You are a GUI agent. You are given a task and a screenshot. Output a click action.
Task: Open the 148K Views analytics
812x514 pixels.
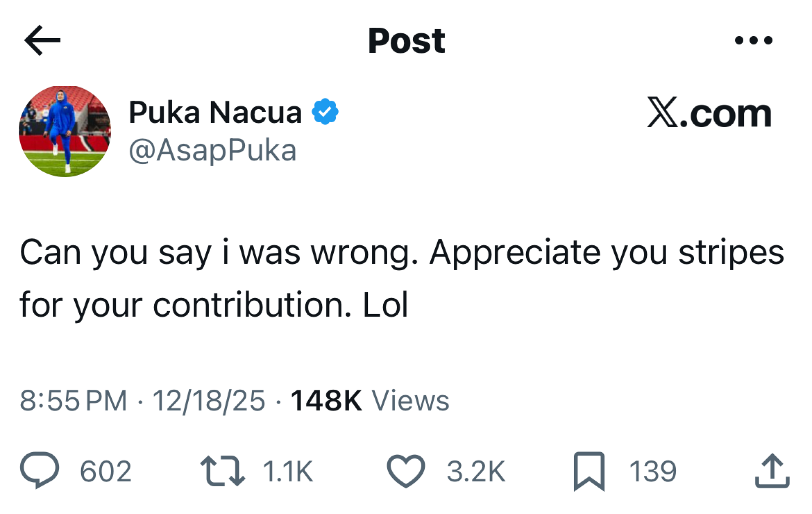tap(370, 401)
